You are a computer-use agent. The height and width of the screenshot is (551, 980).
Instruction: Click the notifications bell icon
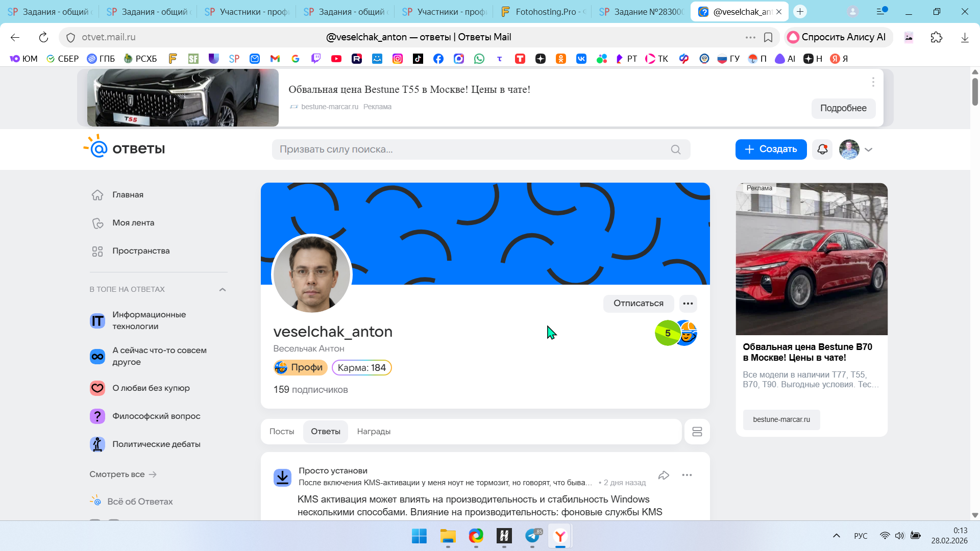(x=822, y=149)
